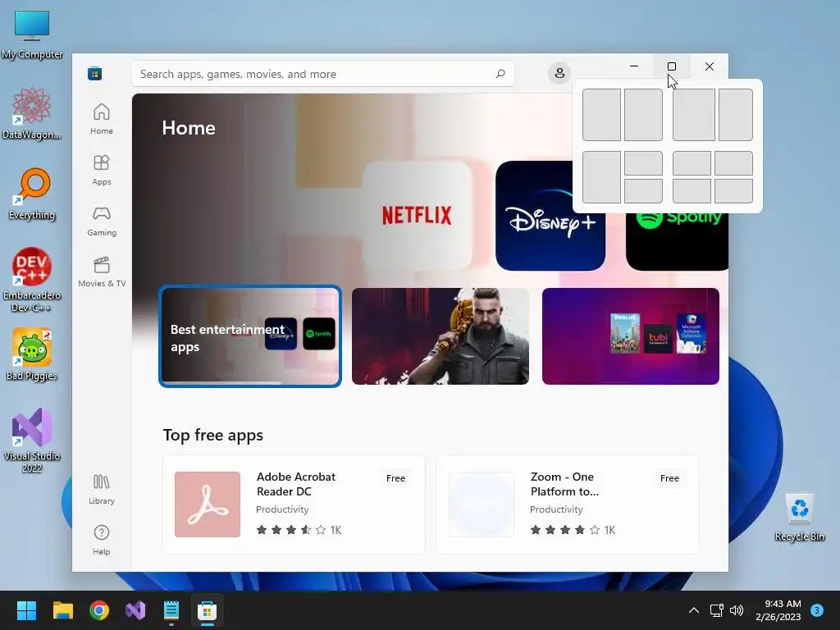Click Microsoft Store taskbar icon

coord(207,610)
